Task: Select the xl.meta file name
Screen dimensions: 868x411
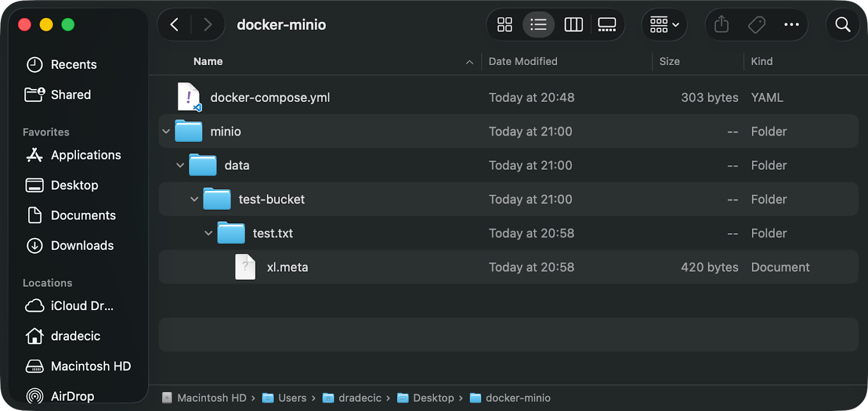Action: [288, 267]
